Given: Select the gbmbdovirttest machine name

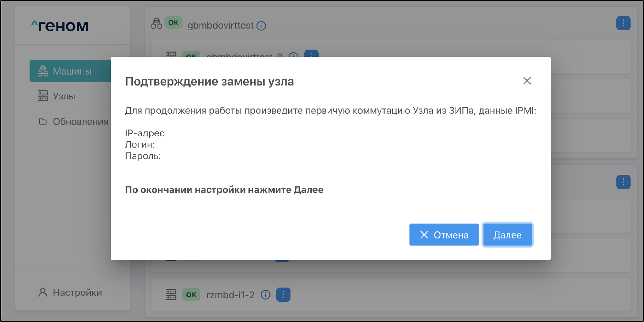Looking at the screenshot, I should pos(220,26).
